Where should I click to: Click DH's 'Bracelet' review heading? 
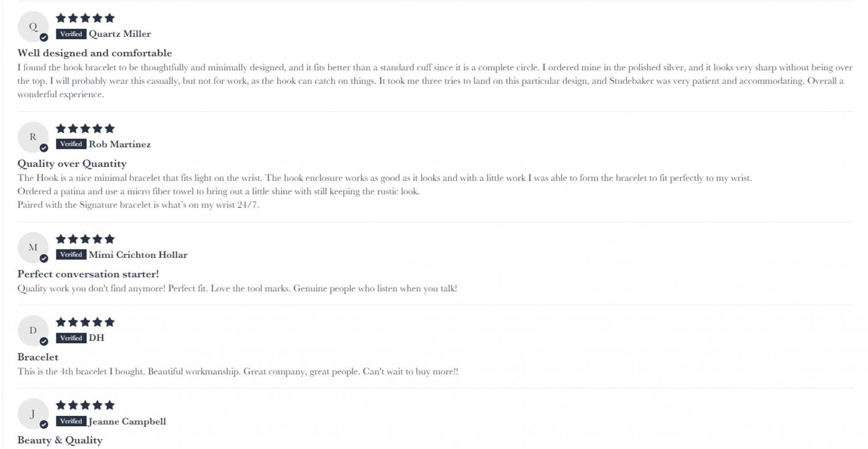[37, 357]
